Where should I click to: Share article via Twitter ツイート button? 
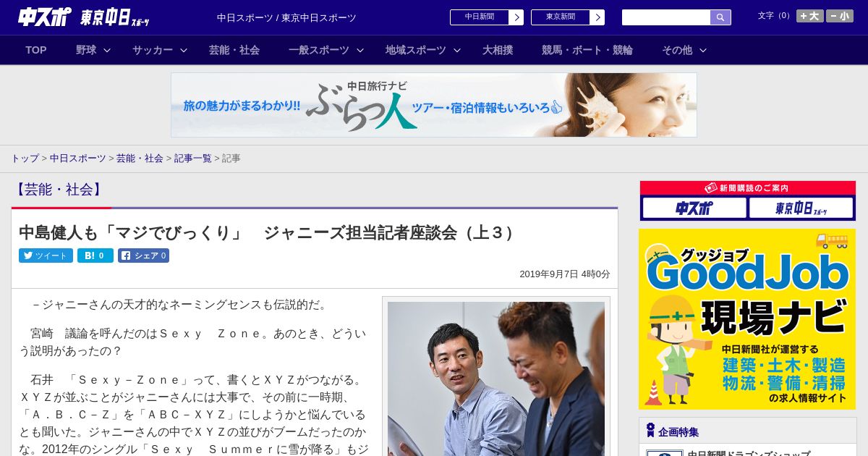[46, 256]
